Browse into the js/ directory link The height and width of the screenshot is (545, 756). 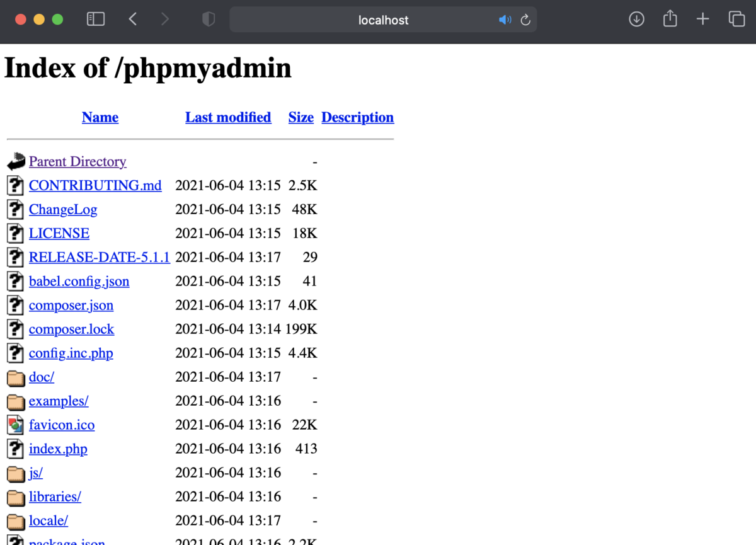(36, 473)
